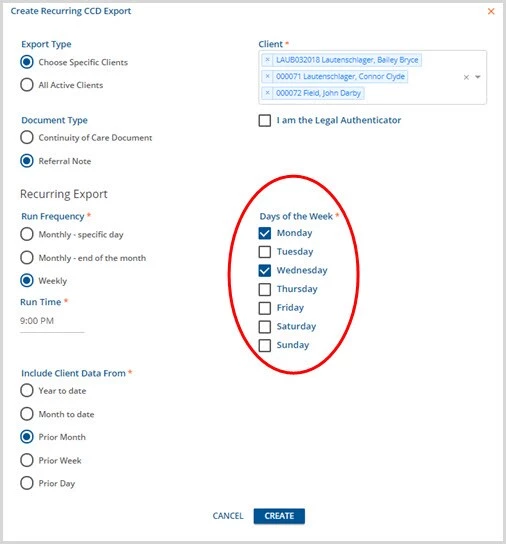Select Monthly - specific day frequency

tap(27, 234)
